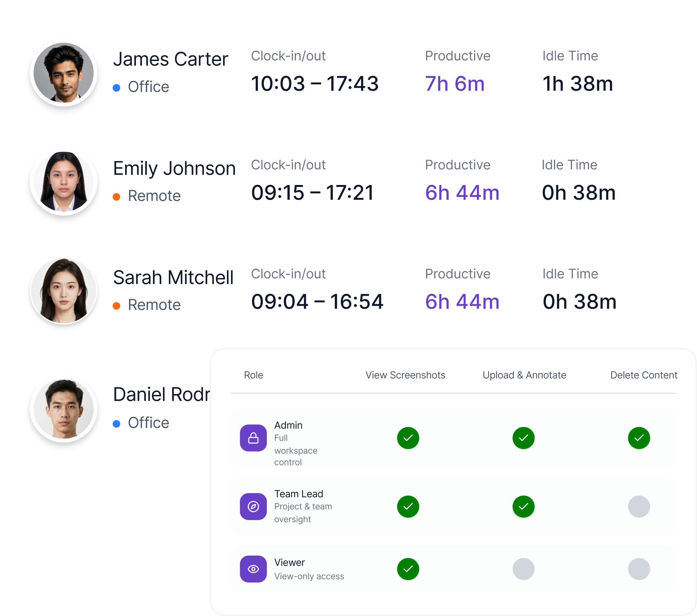The image size is (697, 616).
Task: Click the Viewer role eye icon
Action: click(x=253, y=568)
